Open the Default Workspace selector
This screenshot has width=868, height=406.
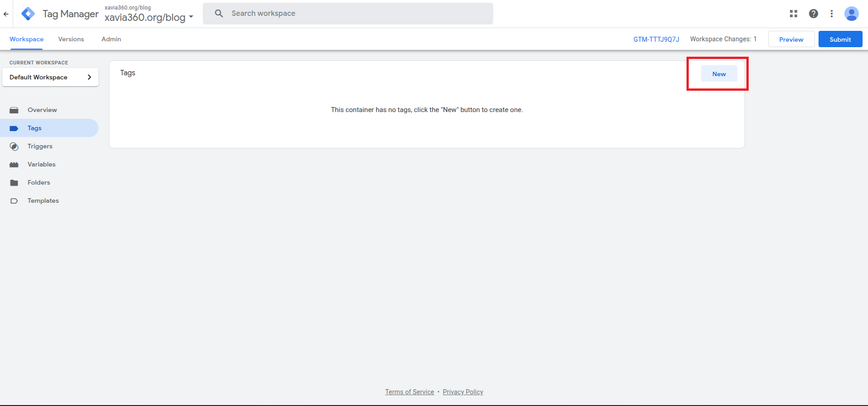(x=50, y=77)
